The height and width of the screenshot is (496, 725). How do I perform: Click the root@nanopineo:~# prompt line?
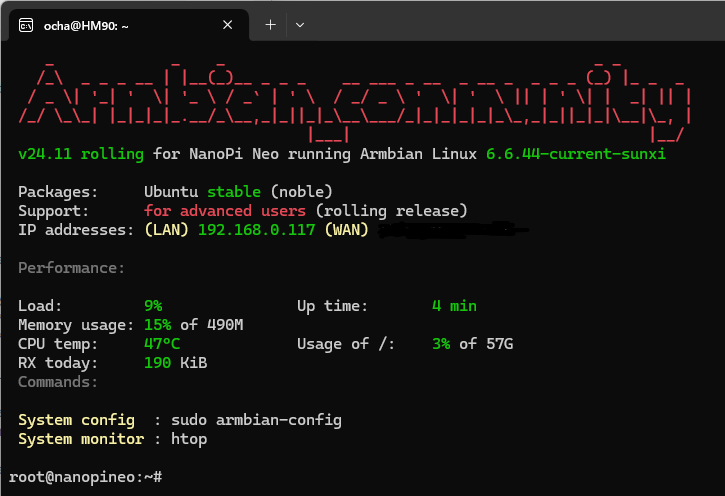86,477
